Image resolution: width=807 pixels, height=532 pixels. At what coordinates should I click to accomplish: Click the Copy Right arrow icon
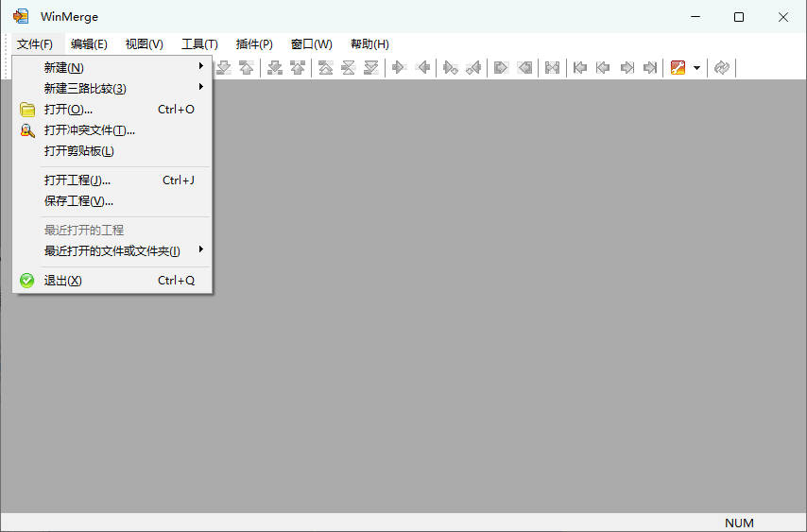point(398,67)
